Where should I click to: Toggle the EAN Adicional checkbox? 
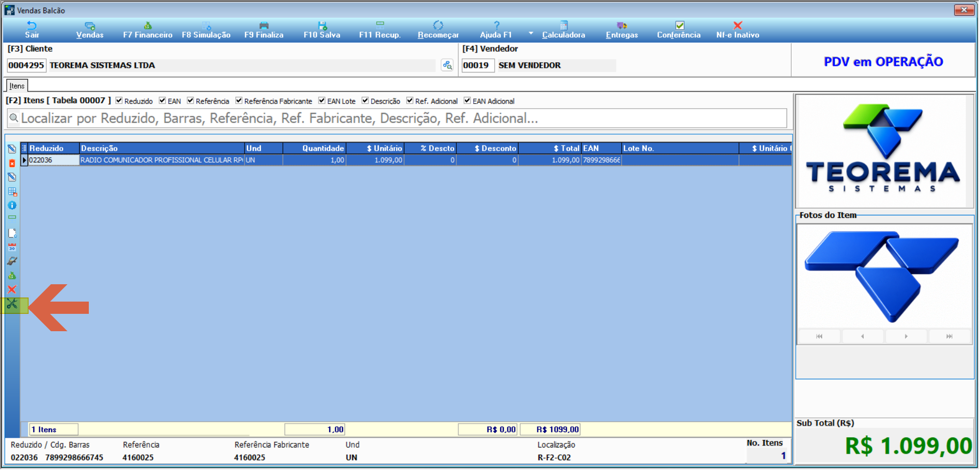tap(468, 101)
